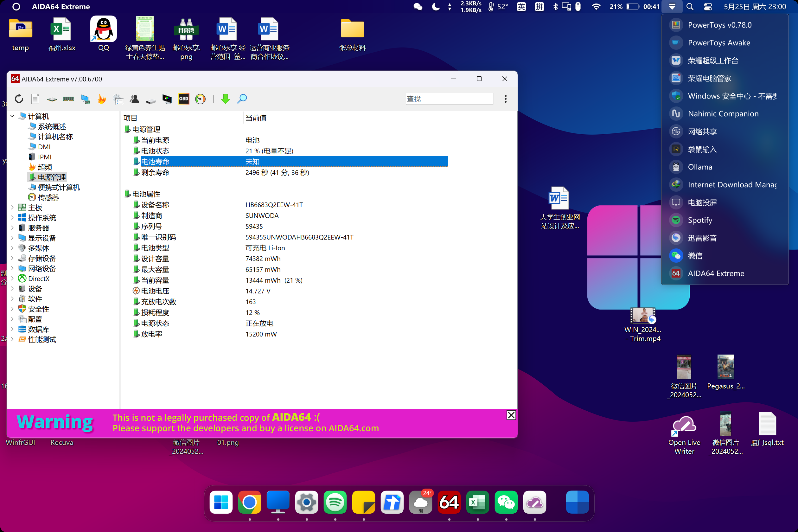Expand the 主板 tree node
This screenshot has width=798, height=532.
click(x=12, y=207)
